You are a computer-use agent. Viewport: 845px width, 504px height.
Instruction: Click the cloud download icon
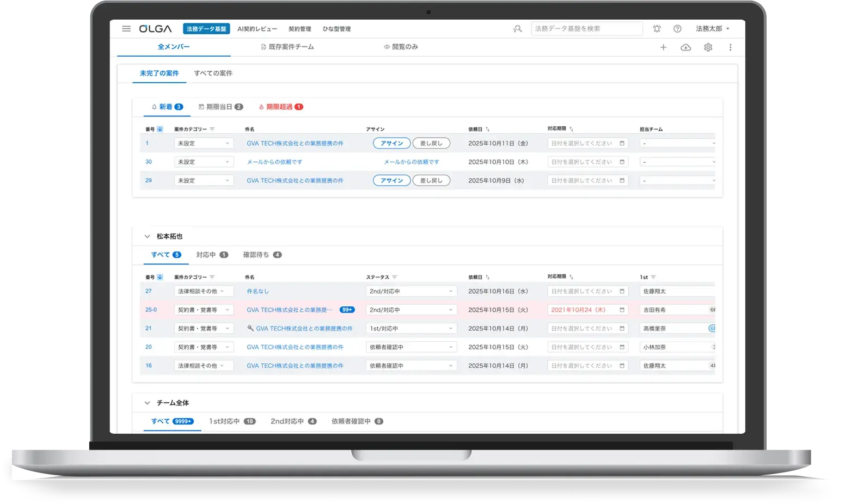point(685,47)
